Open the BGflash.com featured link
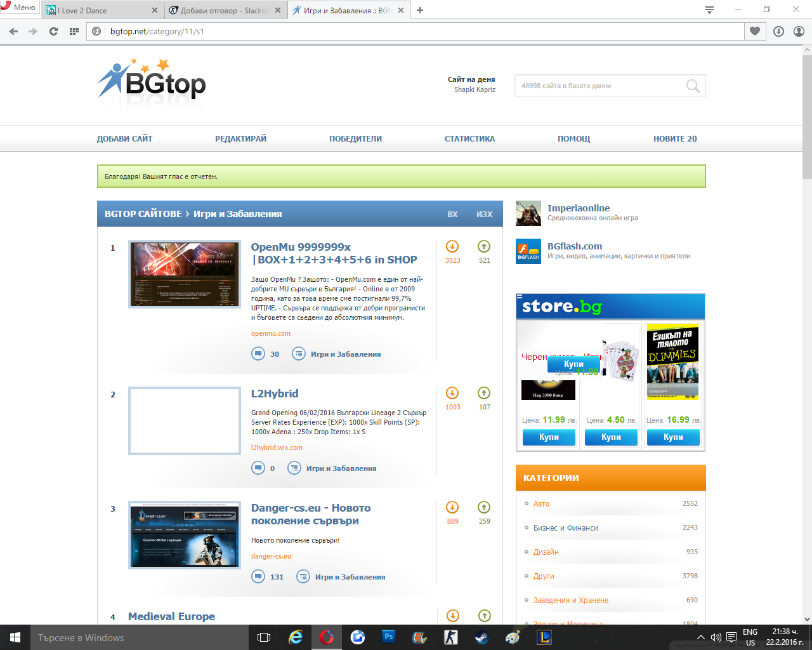The height and width of the screenshot is (650, 812). click(575, 246)
